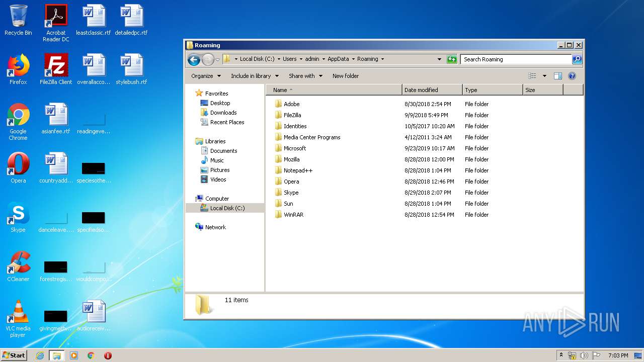Click volume icon in system tray
Screen dimensions: 644x362
pyautogui.click(x=584, y=355)
